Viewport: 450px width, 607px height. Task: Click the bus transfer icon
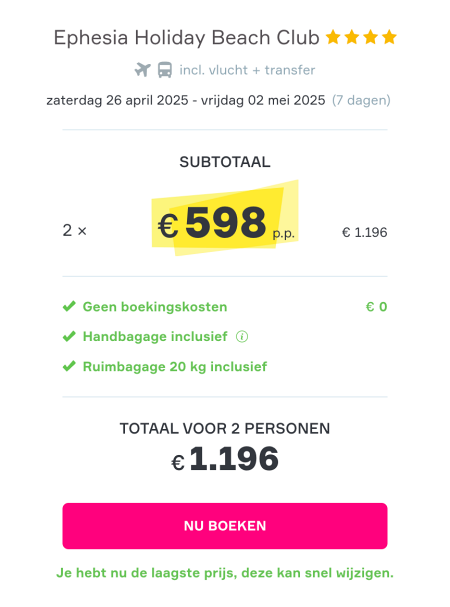point(165,70)
